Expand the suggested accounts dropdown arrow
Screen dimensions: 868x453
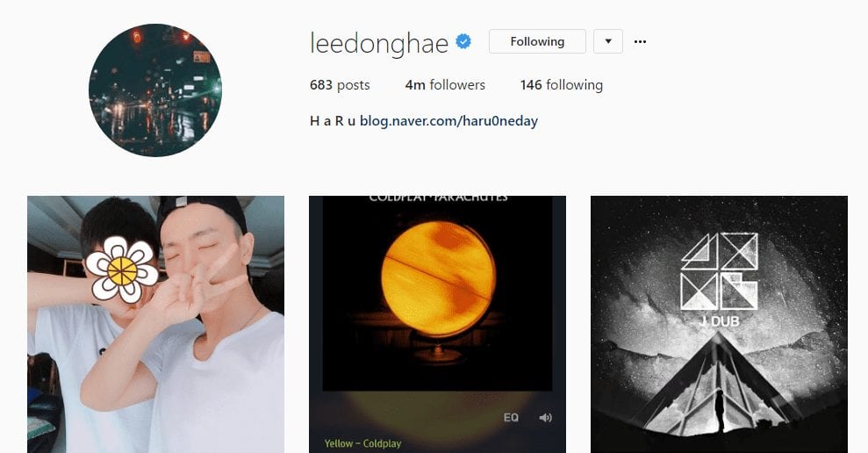coord(608,41)
